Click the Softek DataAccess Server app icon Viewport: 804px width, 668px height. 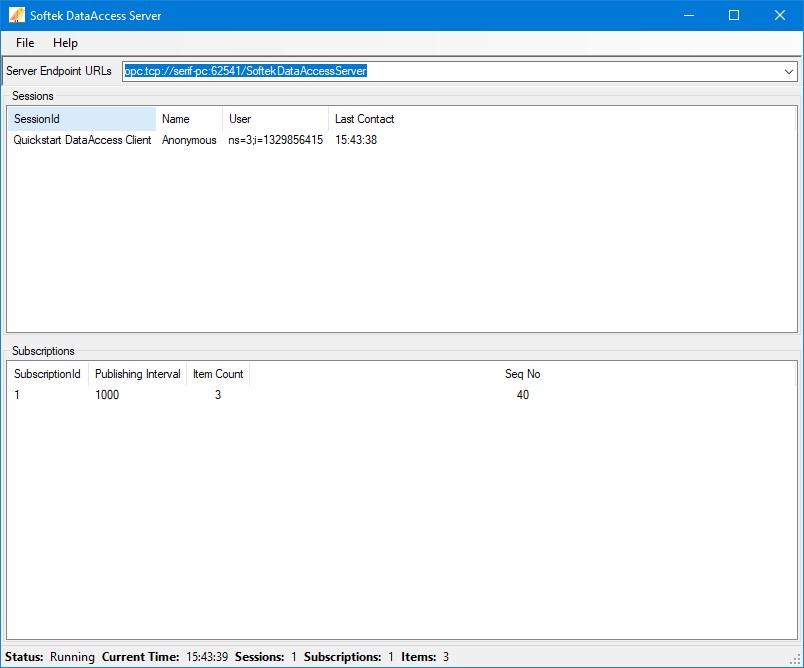point(16,15)
